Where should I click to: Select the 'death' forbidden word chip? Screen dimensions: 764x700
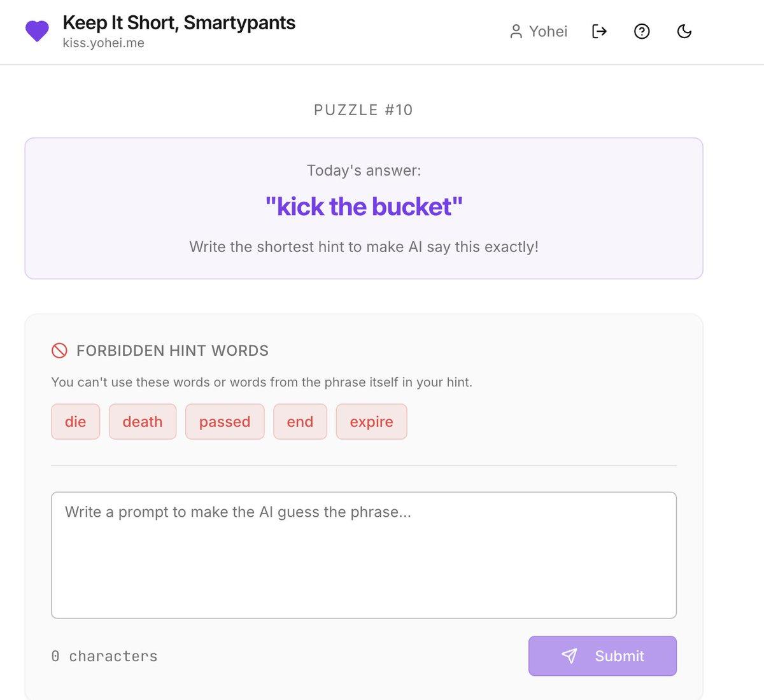[x=142, y=421]
